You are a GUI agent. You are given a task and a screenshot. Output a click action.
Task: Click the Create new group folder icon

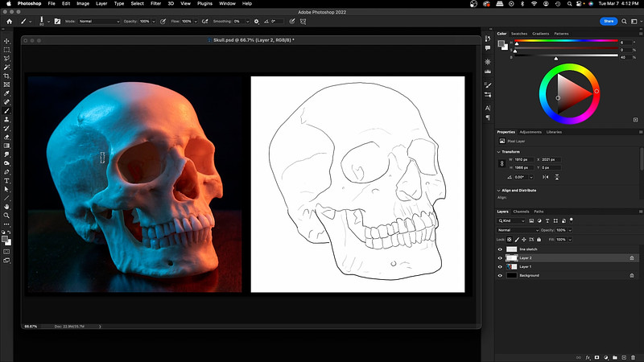615,357
